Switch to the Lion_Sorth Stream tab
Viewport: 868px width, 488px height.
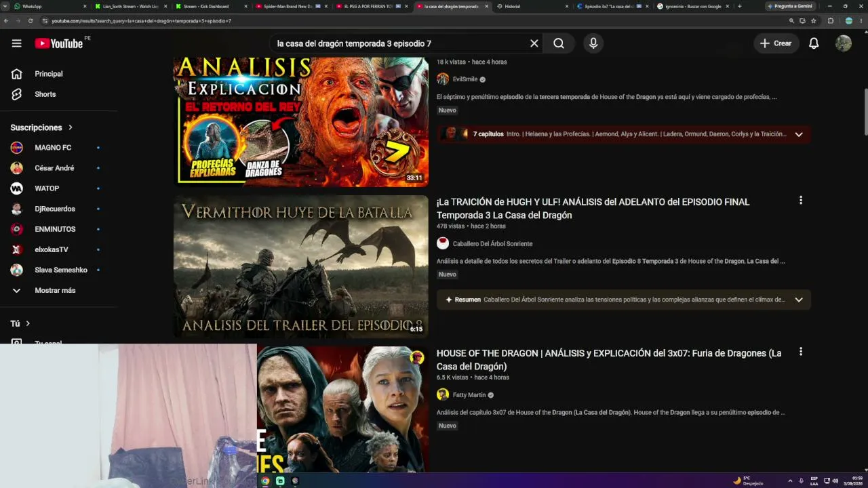pyautogui.click(x=130, y=6)
